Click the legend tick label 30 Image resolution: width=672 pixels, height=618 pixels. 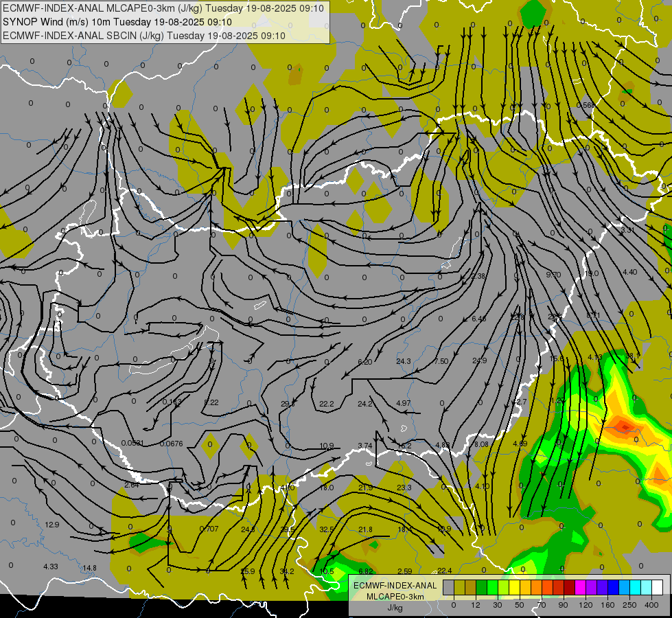click(497, 605)
